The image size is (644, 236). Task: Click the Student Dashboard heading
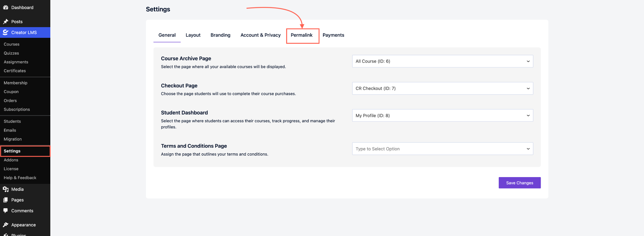click(x=184, y=113)
